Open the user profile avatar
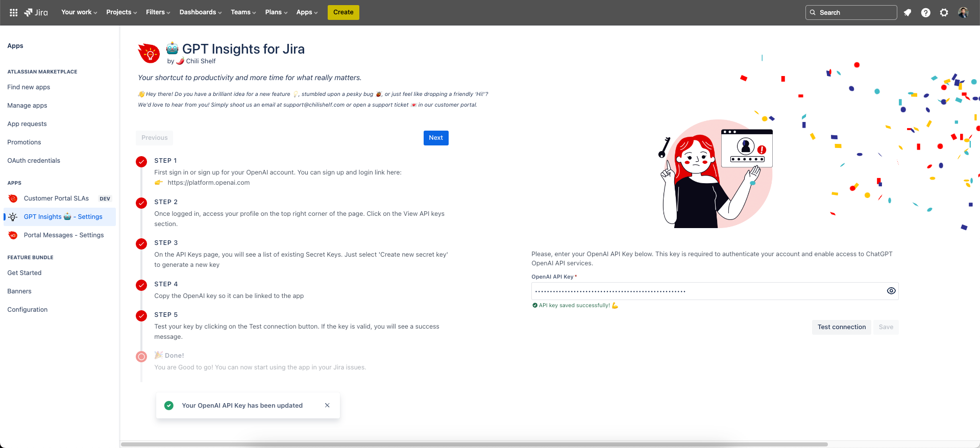 963,13
